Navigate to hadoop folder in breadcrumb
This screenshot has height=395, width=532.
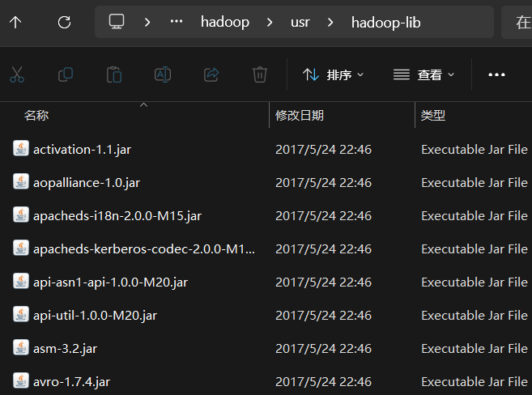[x=225, y=23]
